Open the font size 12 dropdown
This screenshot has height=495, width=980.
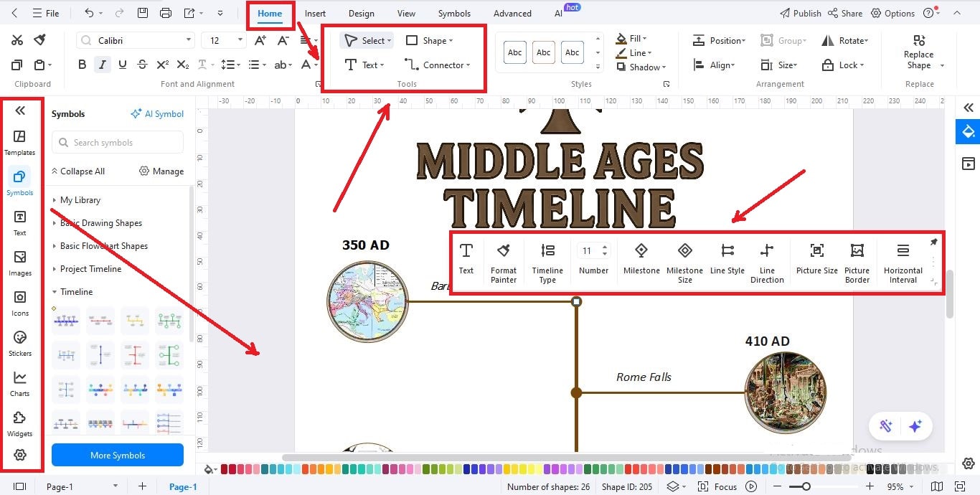pos(223,41)
